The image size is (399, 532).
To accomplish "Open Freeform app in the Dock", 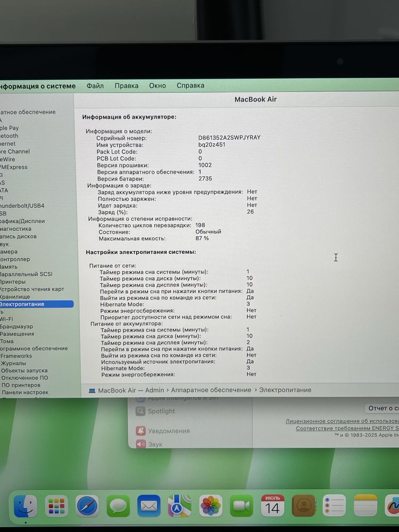I will [393, 505].
